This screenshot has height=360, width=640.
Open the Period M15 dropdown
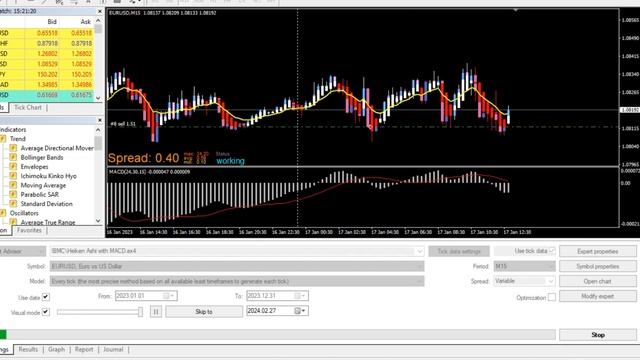pyautogui.click(x=551, y=267)
